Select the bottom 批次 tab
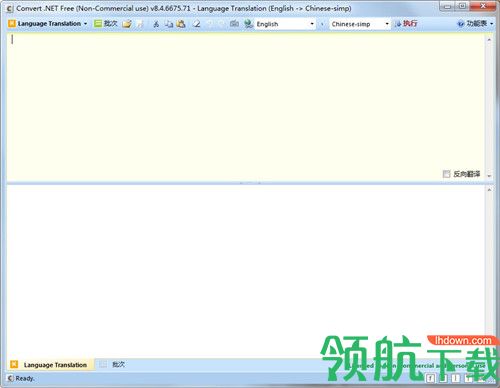This screenshot has width=500, height=388. (x=113, y=365)
